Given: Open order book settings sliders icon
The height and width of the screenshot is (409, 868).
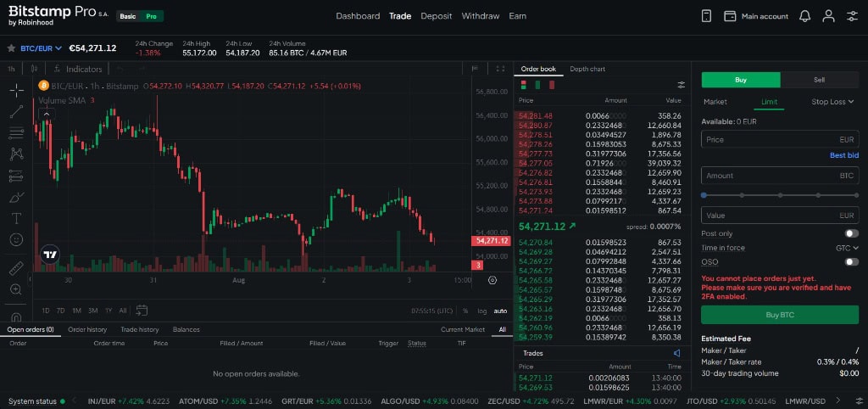Looking at the screenshot, I should (x=681, y=85).
